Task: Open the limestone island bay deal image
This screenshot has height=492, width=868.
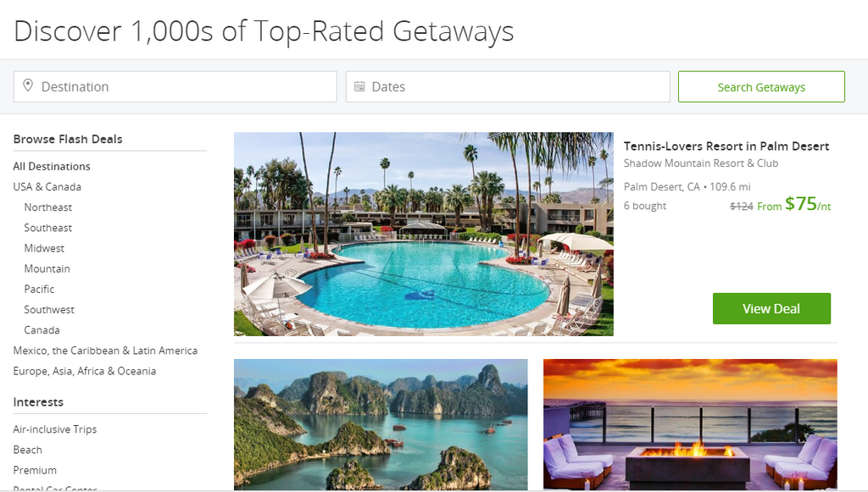Action: pos(381,424)
